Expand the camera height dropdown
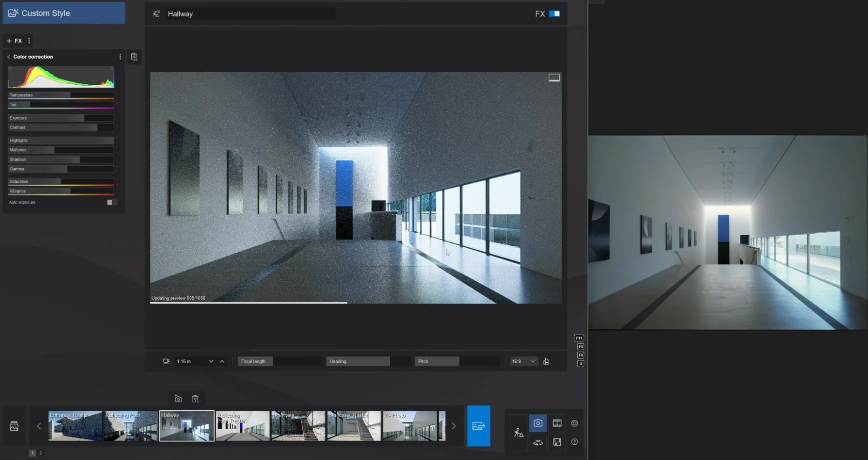Viewport: 868px width, 460px height. click(210, 361)
